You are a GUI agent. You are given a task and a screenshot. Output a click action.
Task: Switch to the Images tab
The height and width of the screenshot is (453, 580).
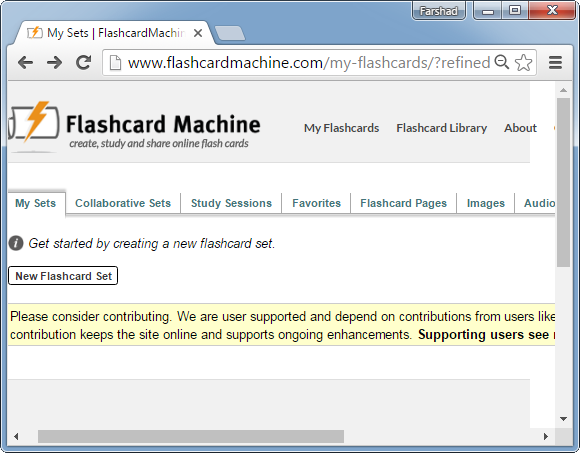pos(486,203)
